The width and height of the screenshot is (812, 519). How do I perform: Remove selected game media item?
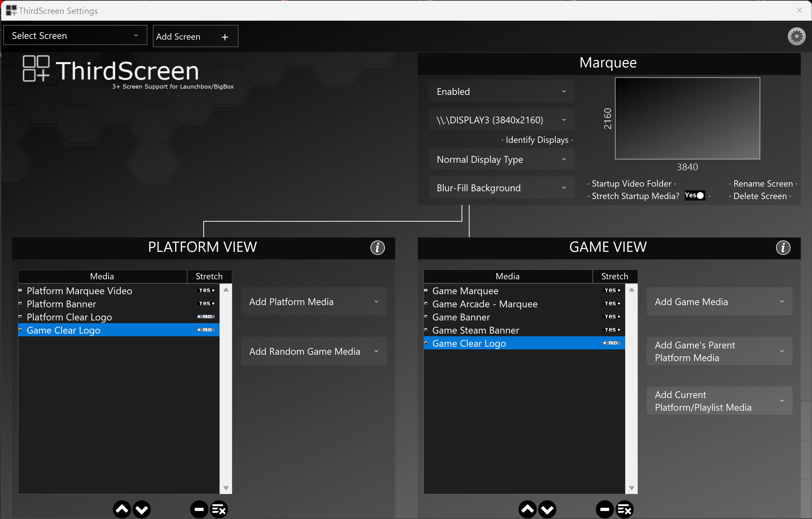tap(605, 509)
